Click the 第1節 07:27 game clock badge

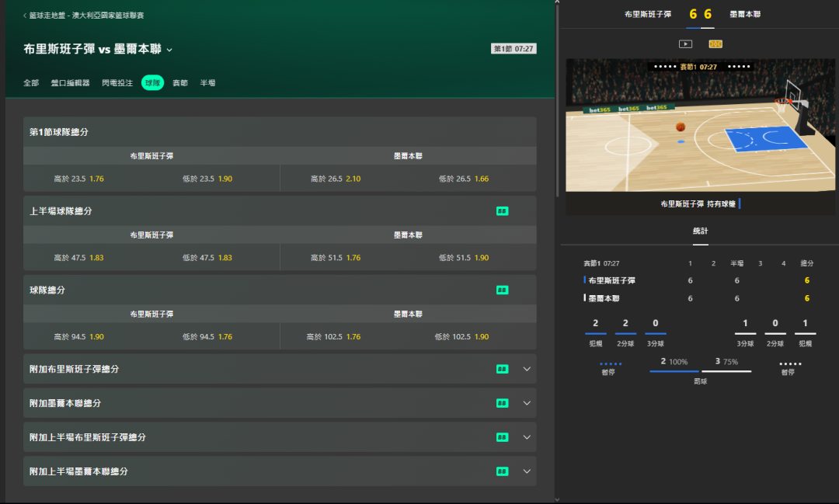pyautogui.click(x=513, y=49)
